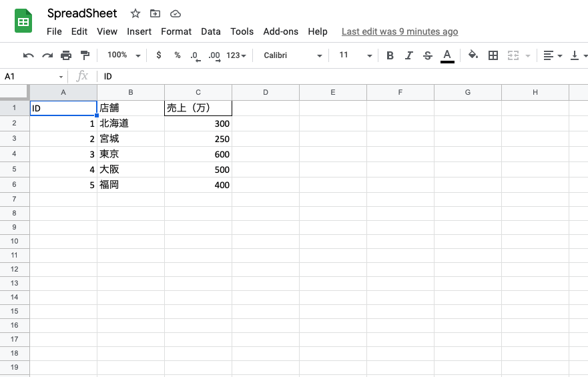Activate the Paint format tool
Image resolution: width=588 pixels, height=377 pixels.
pos(85,55)
